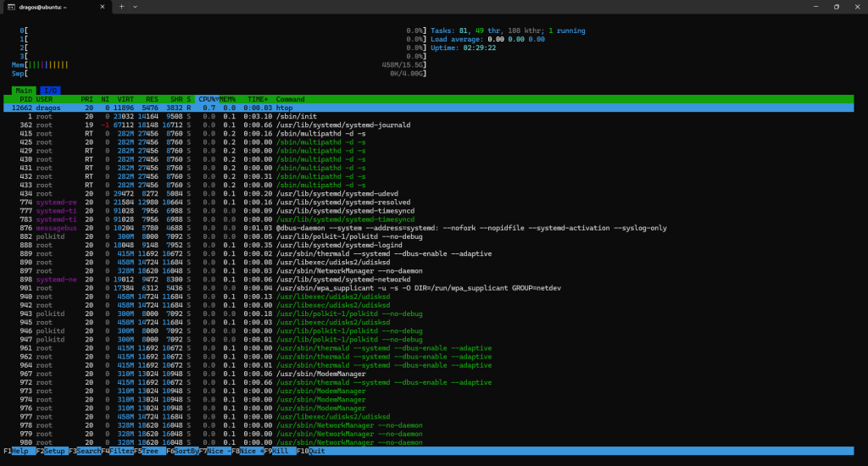This screenshot has width=868, height=466.
Task: Select the /sbin/init process row
Action: (428, 116)
